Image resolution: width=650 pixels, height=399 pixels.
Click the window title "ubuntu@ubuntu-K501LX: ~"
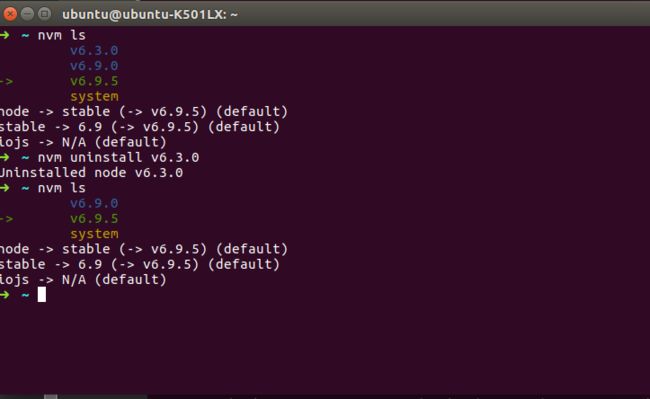tap(150, 15)
